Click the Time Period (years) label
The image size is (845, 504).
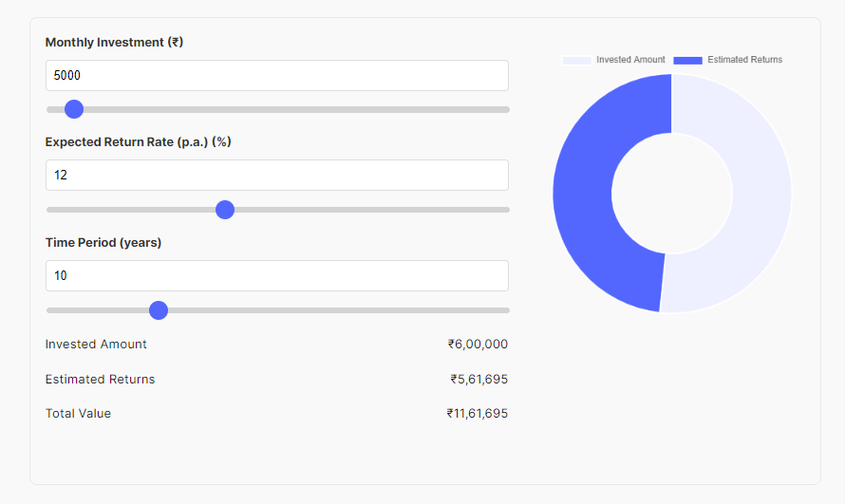click(103, 242)
